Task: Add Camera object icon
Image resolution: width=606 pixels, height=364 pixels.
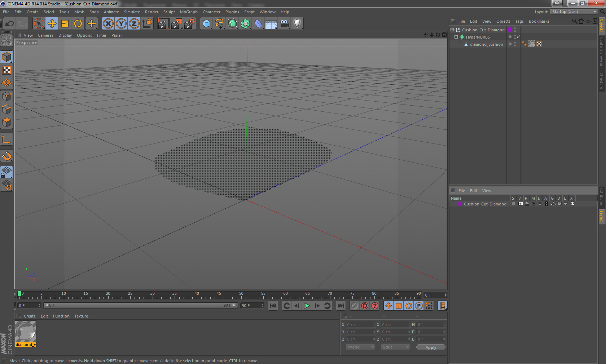Action: (x=284, y=24)
